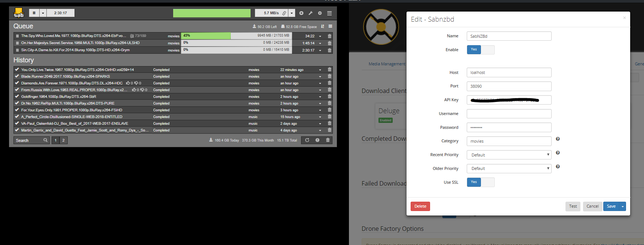Viewport: 644px width, 245px height.
Task: Click the Name field containing SabNZBd
Action: pos(509,36)
